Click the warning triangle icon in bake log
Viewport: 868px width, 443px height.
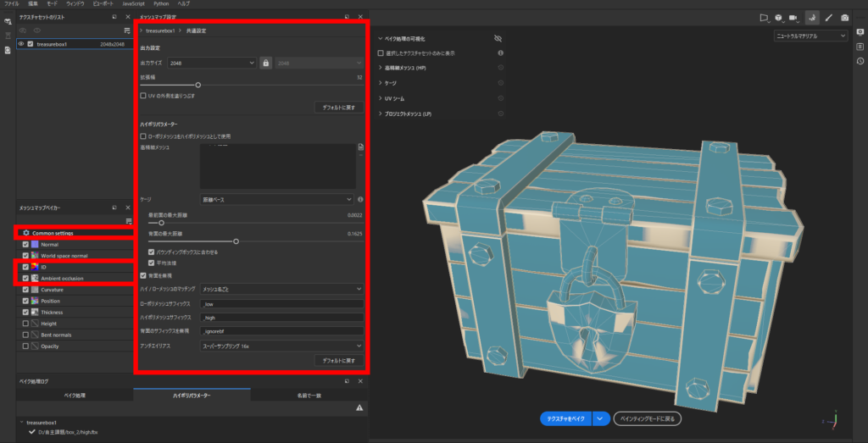359,407
